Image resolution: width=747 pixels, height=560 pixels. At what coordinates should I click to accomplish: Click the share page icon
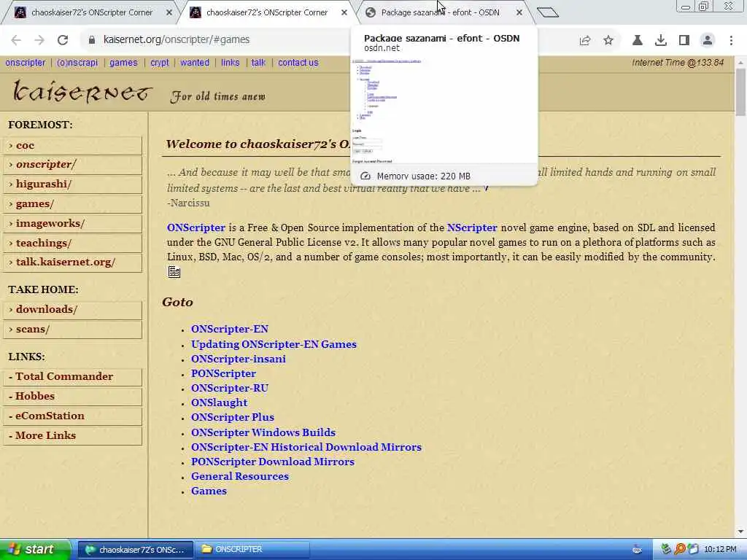pyautogui.click(x=585, y=41)
